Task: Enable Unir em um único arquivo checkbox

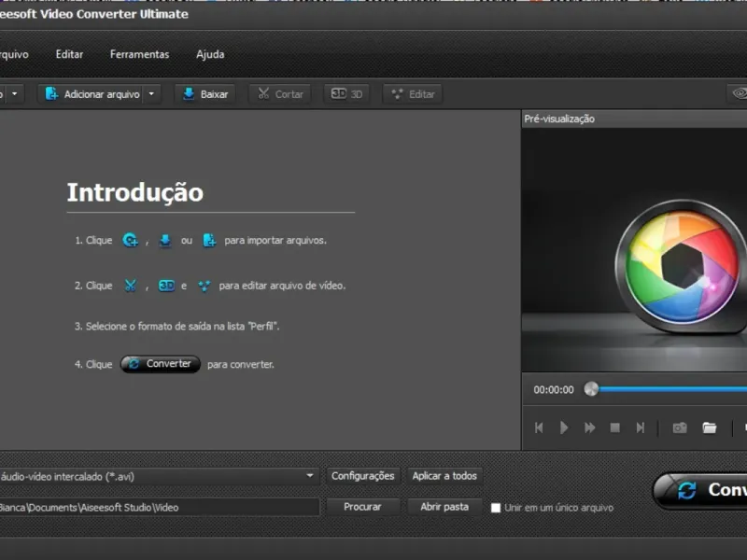Action: click(x=496, y=508)
